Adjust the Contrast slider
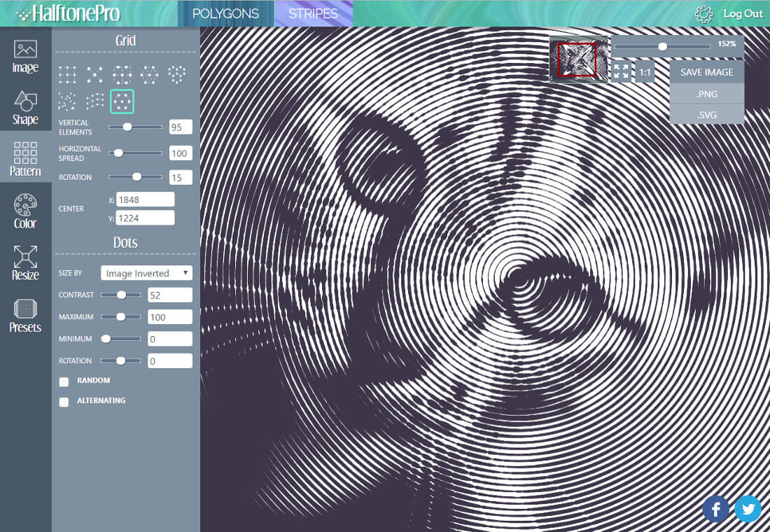The width and height of the screenshot is (770, 532). (x=121, y=295)
